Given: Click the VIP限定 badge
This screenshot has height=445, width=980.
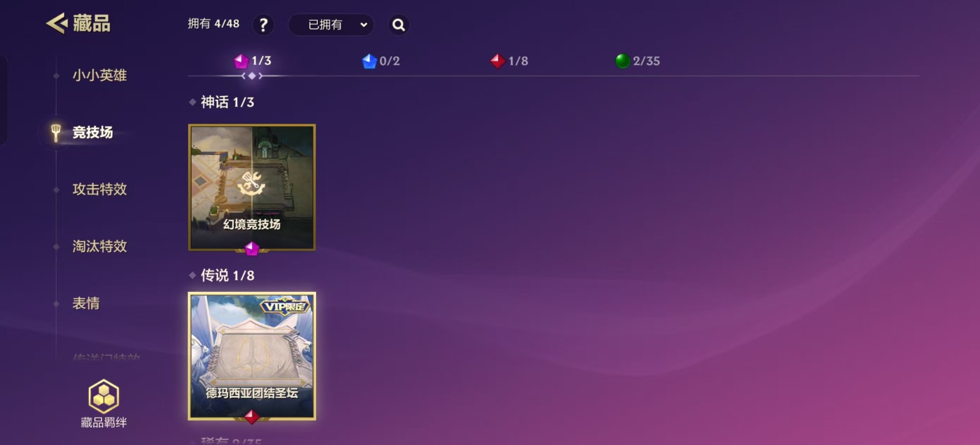Looking at the screenshot, I should point(285,306).
